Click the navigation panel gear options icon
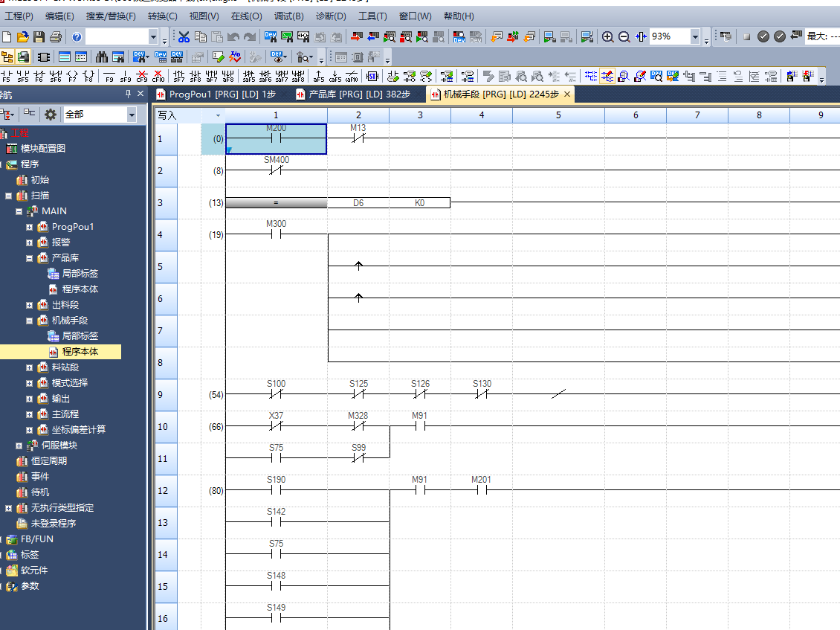840x630 pixels. 51,114
